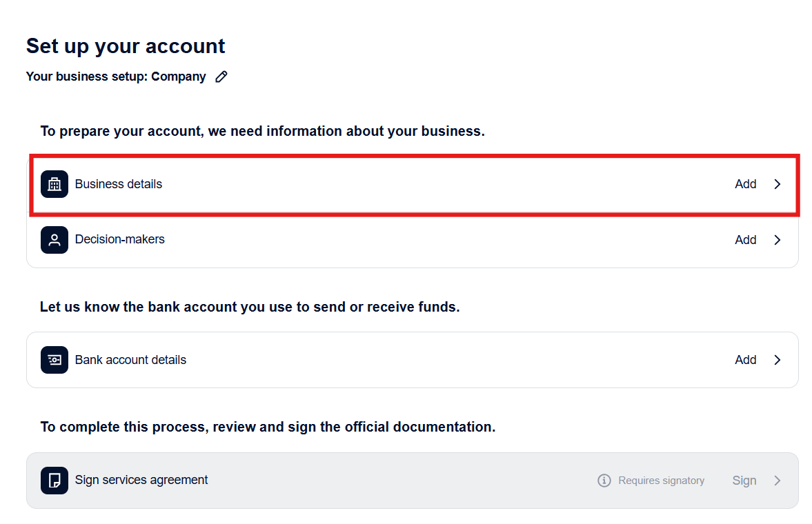Open the Decision-makers label
812x524 pixels.
[119, 239]
